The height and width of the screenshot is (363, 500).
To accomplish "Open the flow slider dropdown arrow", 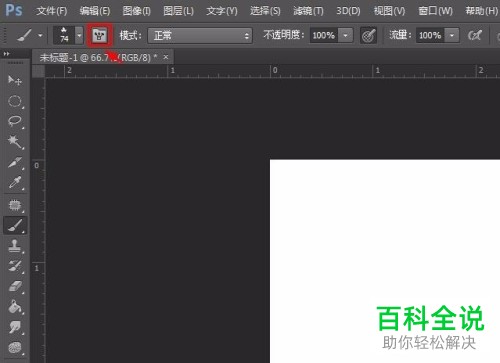I will click(452, 35).
